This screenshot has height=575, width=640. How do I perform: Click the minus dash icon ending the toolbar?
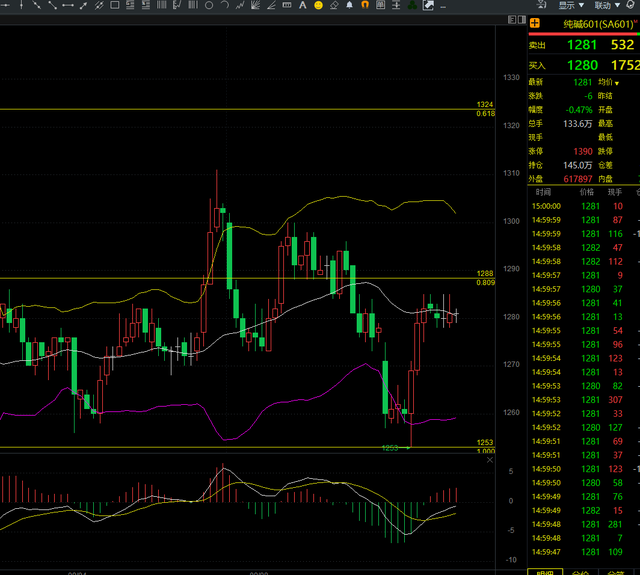point(443,7)
